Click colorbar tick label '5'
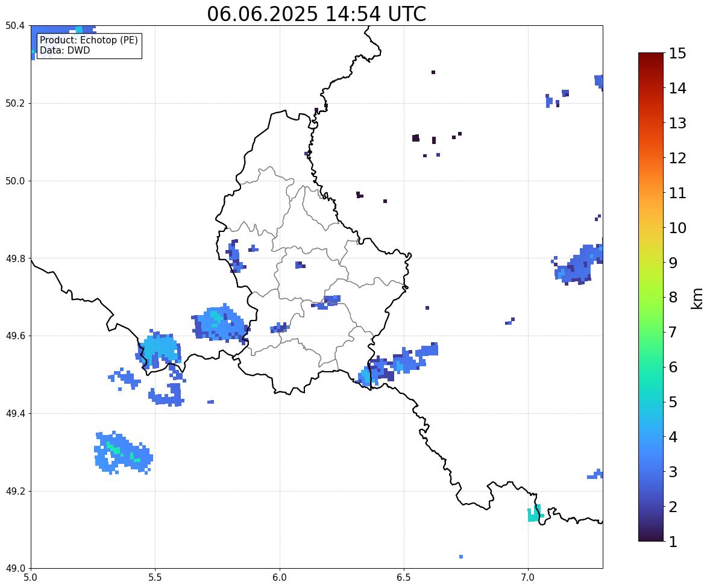This screenshot has height=588, width=710. [x=673, y=402]
